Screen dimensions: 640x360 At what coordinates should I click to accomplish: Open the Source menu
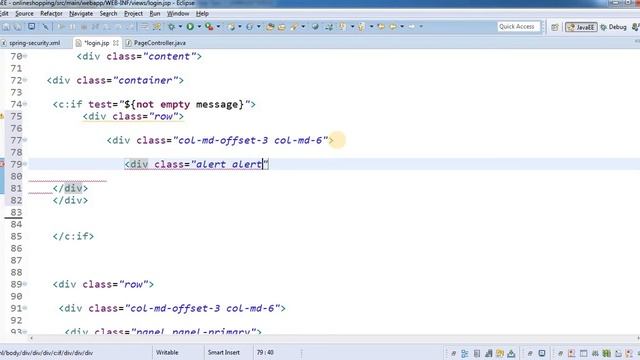click(24, 13)
